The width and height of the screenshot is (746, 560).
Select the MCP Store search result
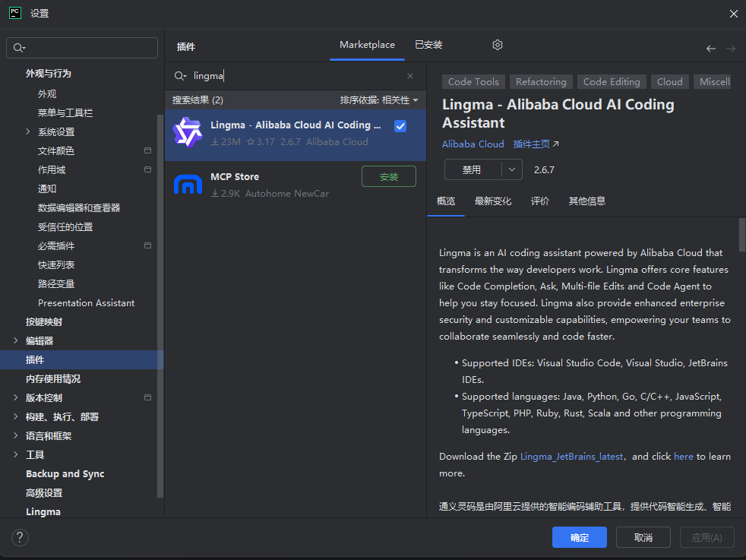point(295,185)
